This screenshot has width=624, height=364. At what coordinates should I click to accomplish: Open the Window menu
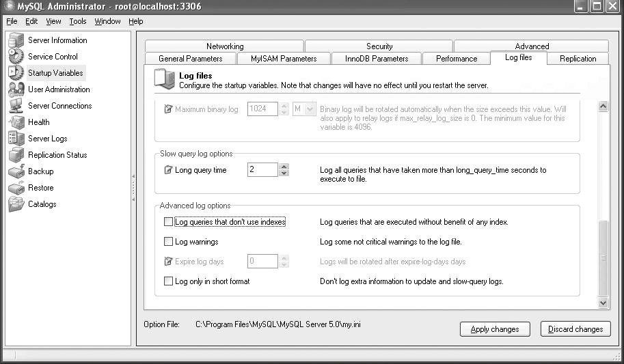[x=107, y=21]
